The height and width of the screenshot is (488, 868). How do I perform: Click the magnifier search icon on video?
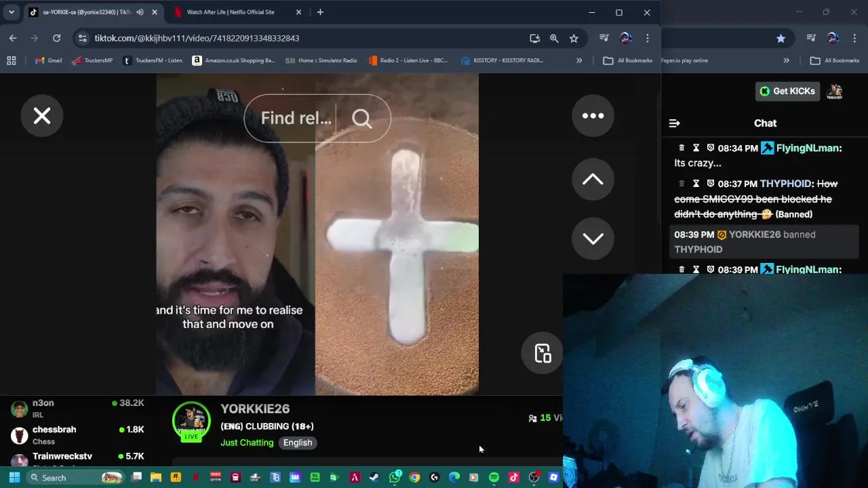click(362, 119)
